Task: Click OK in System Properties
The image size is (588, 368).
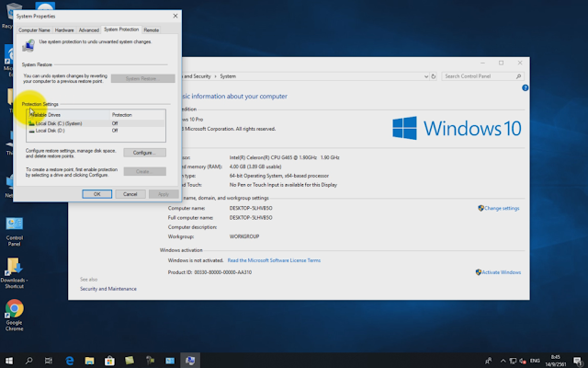Action: pyautogui.click(x=96, y=194)
